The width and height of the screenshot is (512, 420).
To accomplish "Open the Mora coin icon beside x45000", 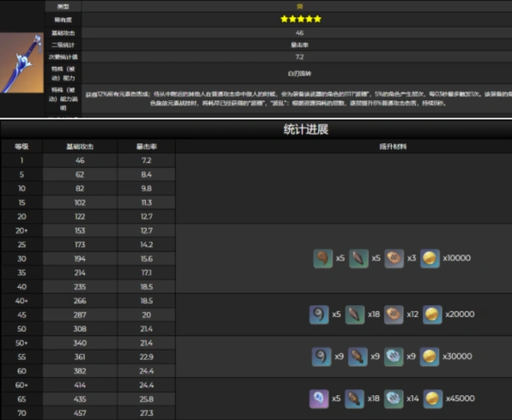I will 432,399.
